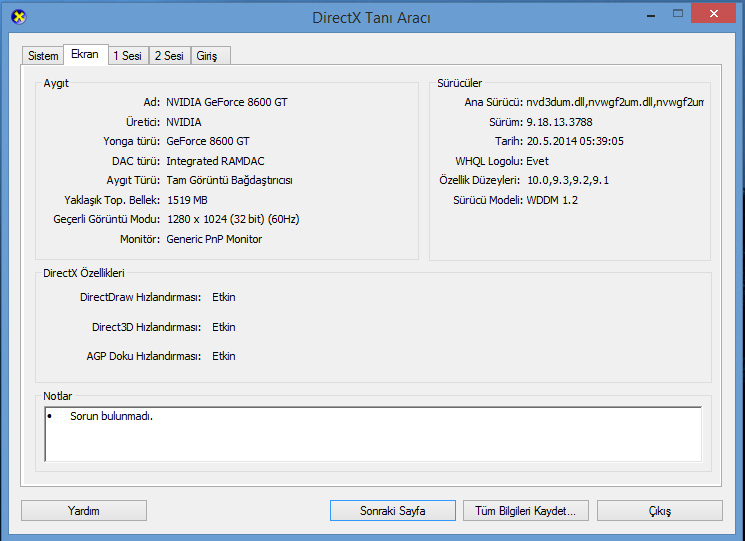Viewport: 745px width, 541px height.
Task: Click feature levels '10.0,9.3,9.2,9.1'
Action: [x=568, y=180]
